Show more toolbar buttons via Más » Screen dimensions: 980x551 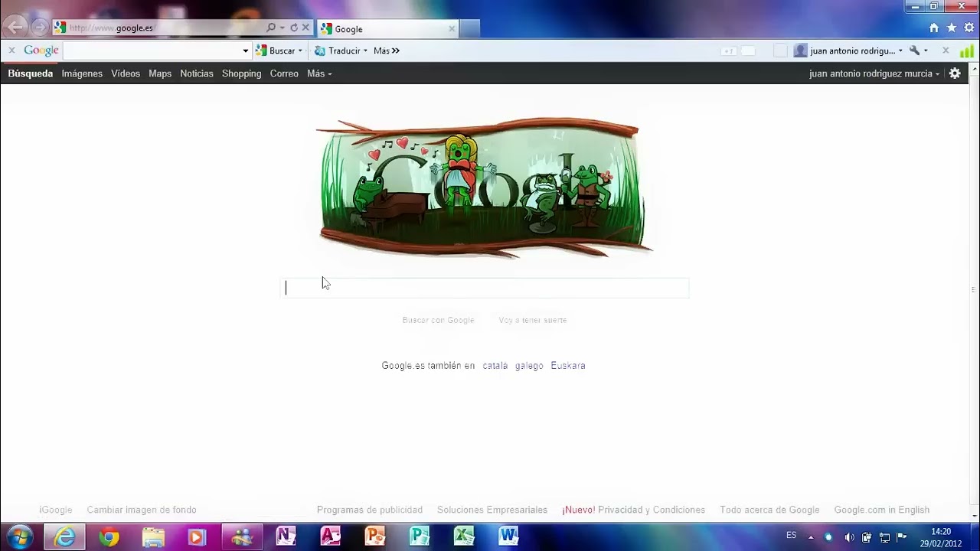click(387, 51)
